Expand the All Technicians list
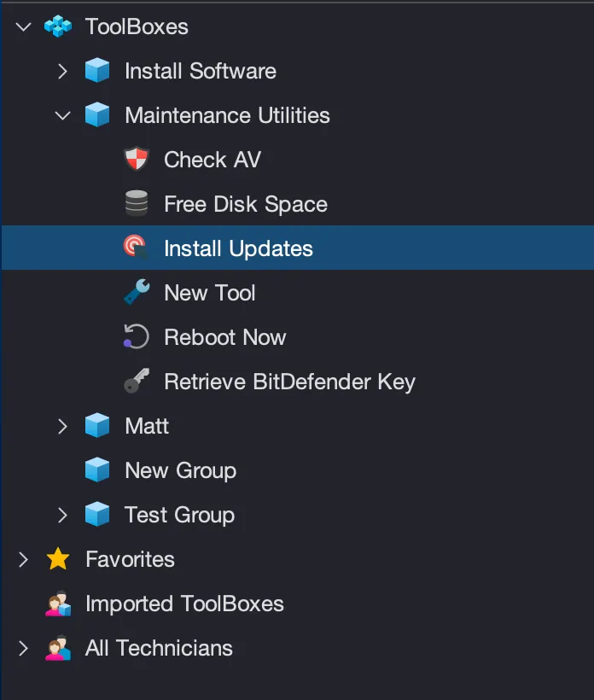 23,648
